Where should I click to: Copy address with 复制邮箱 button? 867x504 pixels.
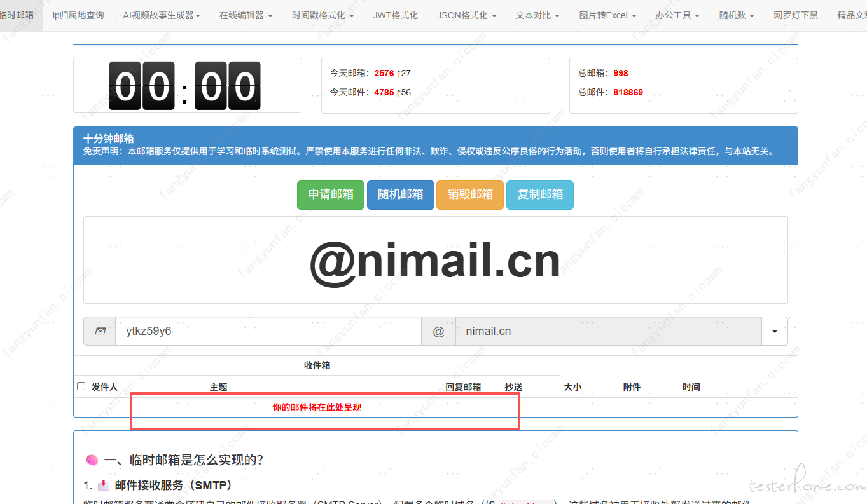point(540,194)
